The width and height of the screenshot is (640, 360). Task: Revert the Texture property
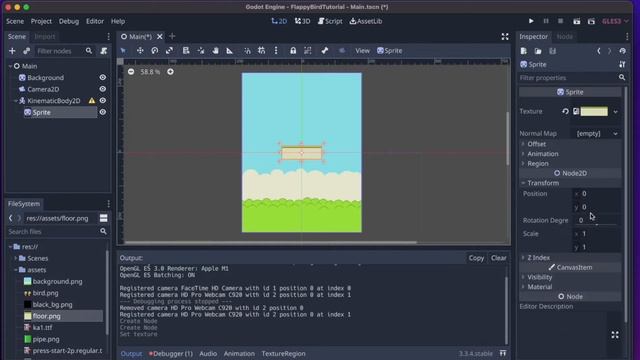565,111
